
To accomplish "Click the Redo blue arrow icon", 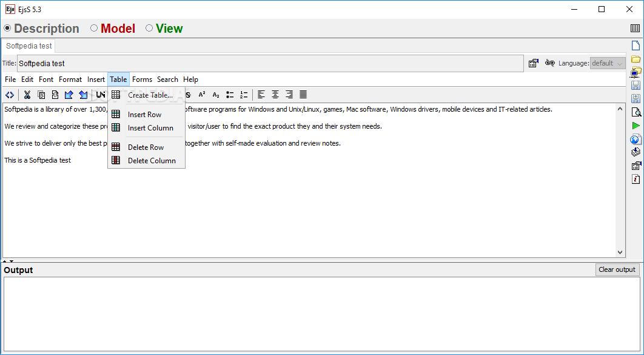I will point(83,95).
